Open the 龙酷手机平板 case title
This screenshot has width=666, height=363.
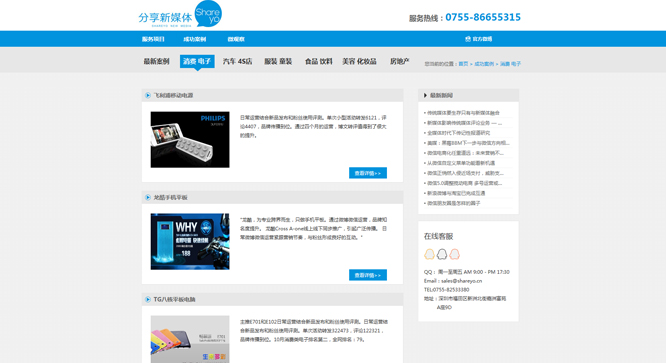point(170,197)
